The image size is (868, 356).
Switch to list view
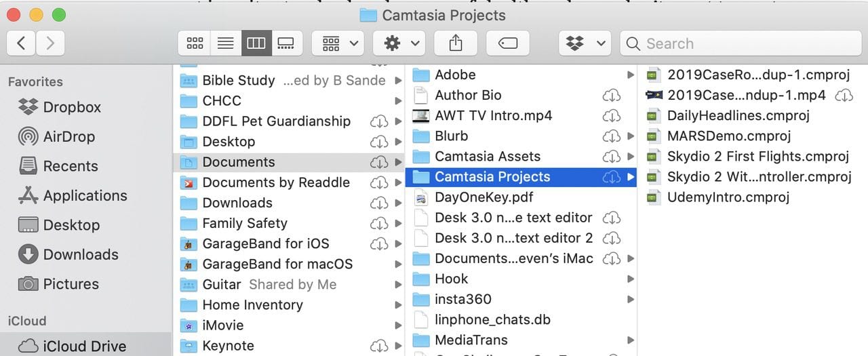point(225,44)
